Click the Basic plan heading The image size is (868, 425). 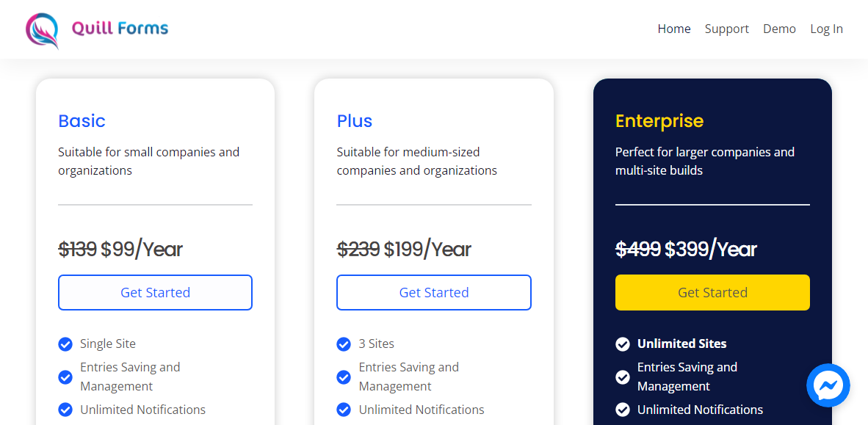click(x=82, y=121)
